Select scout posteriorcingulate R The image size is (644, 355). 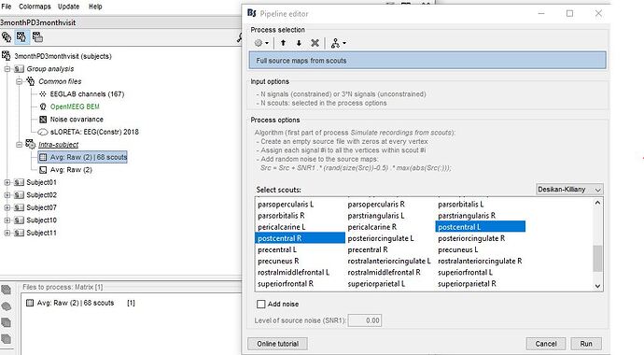471,238
